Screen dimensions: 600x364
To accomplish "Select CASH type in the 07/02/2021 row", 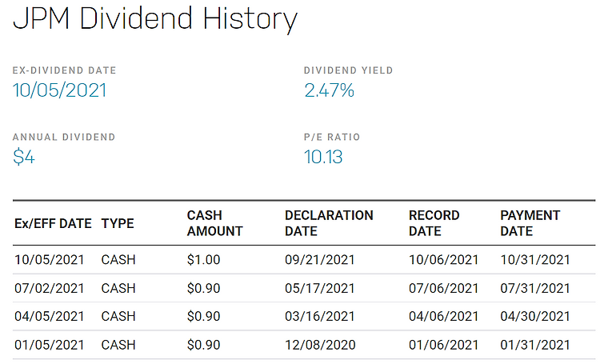I will [x=118, y=288].
